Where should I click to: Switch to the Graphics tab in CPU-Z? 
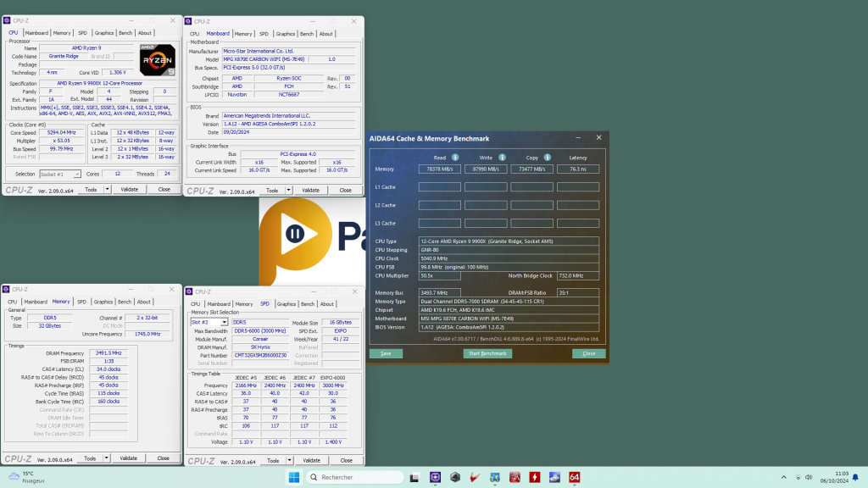click(103, 32)
